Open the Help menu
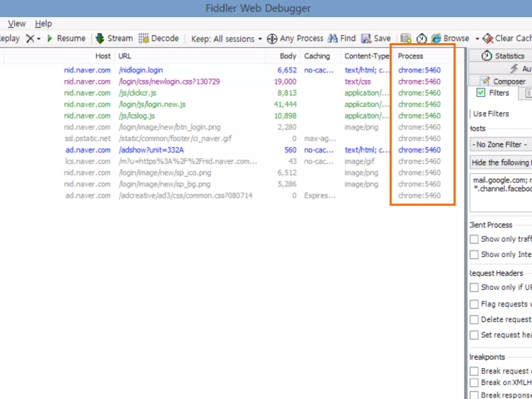The height and width of the screenshot is (399, 532). pyautogui.click(x=43, y=24)
